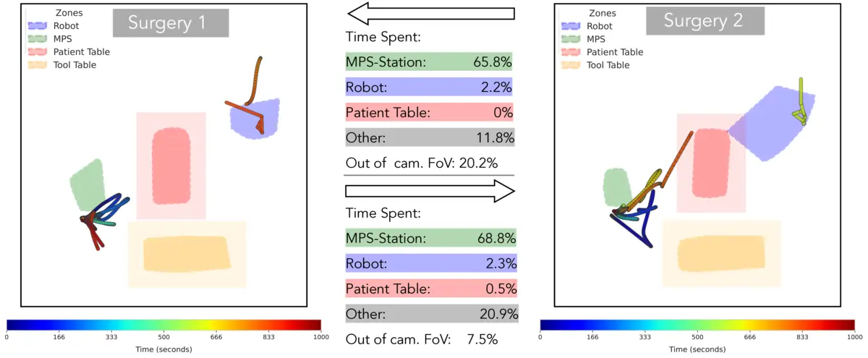
Task: Click the MPS-Station 65.8% bar
Action: click(429, 62)
